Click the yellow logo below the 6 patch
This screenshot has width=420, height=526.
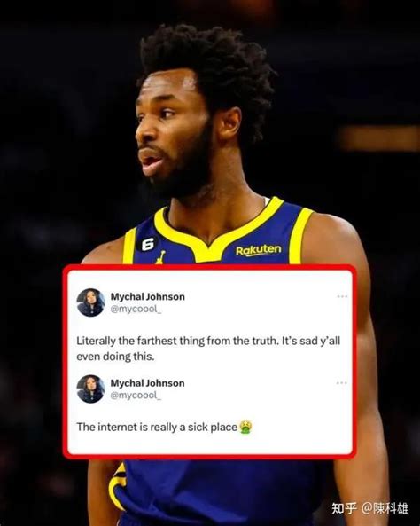(160, 257)
